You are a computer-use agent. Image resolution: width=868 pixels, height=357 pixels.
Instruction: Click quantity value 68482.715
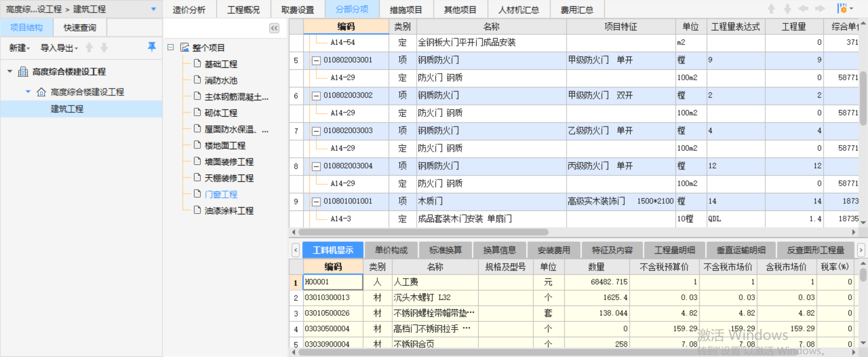tap(609, 282)
